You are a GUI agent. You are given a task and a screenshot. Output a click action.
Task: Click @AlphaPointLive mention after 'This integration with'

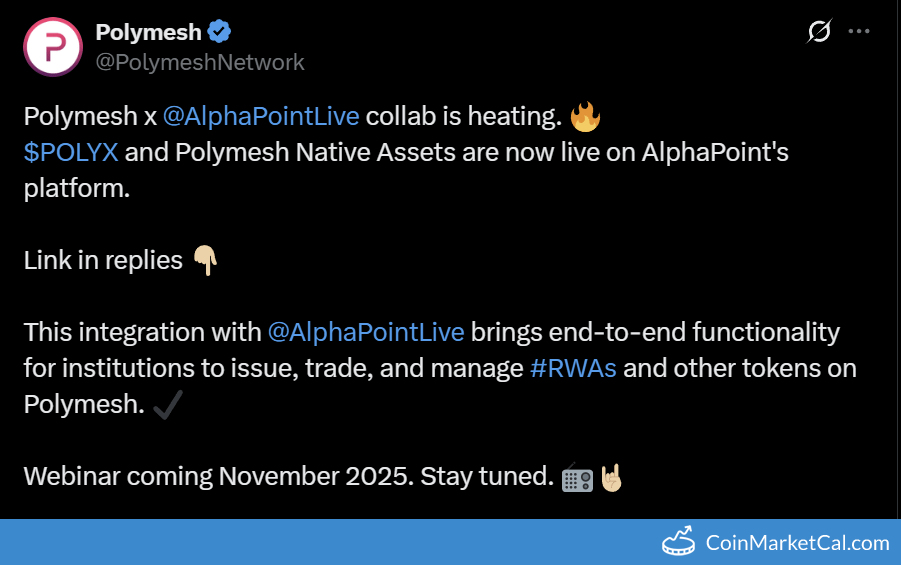366,332
